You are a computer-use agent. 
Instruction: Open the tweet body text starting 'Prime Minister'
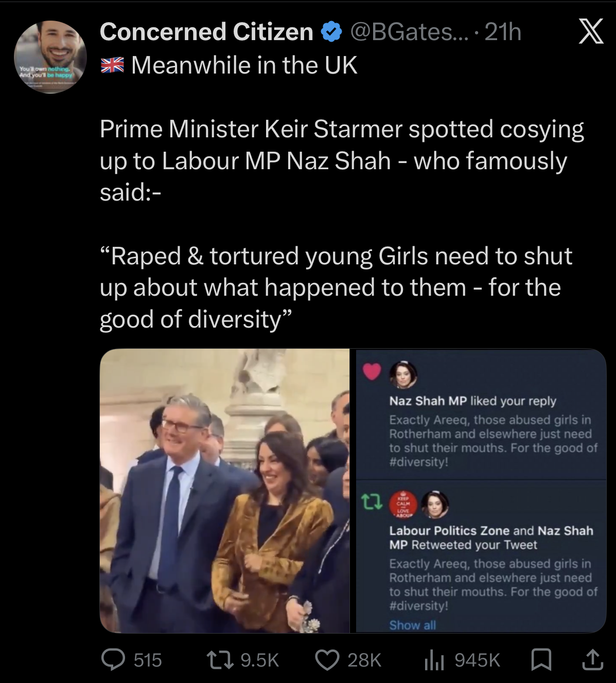pos(342,160)
